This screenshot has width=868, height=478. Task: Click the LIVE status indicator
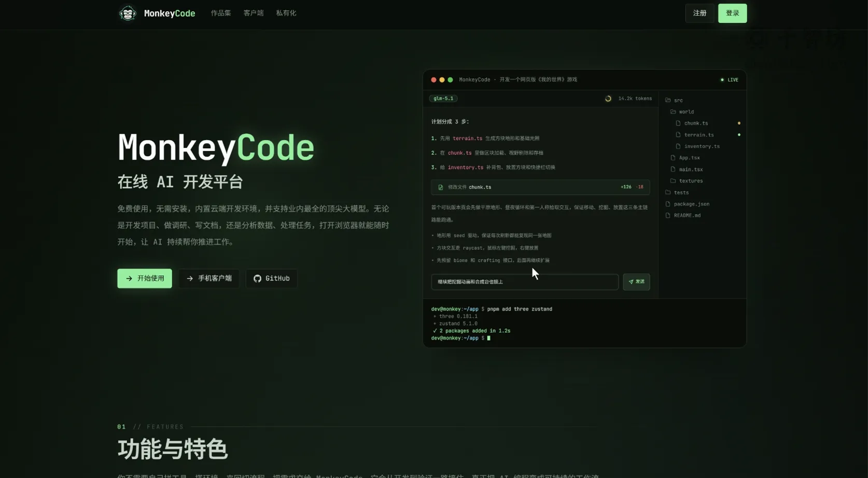tap(730, 80)
